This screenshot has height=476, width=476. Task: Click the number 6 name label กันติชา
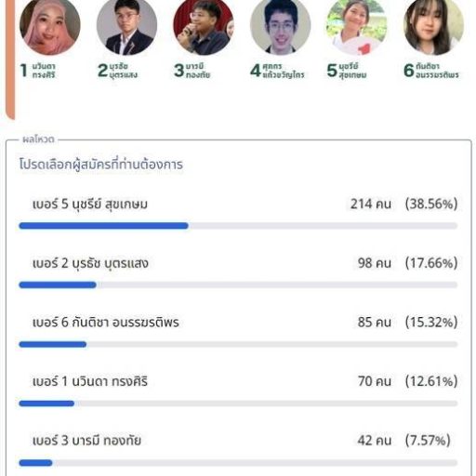tap(437, 71)
